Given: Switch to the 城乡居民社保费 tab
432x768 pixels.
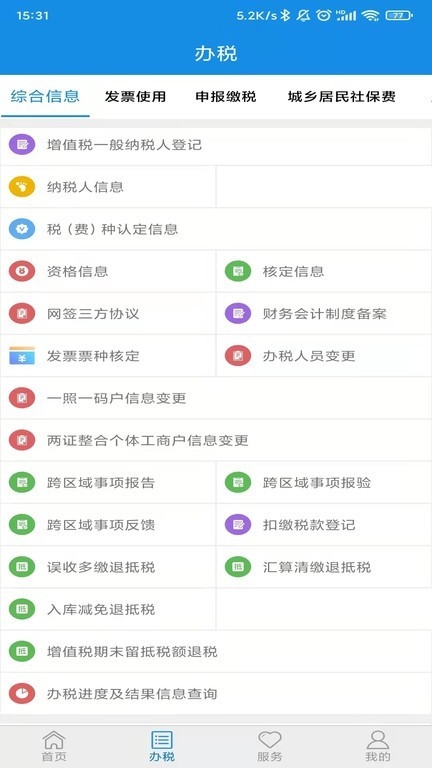Looking at the screenshot, I should (x=341, y=96).
